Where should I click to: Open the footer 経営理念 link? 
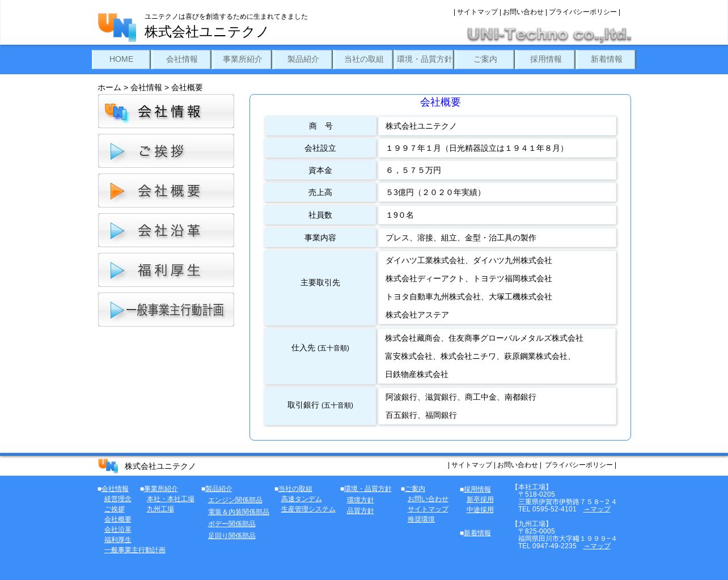pos(118,499)
